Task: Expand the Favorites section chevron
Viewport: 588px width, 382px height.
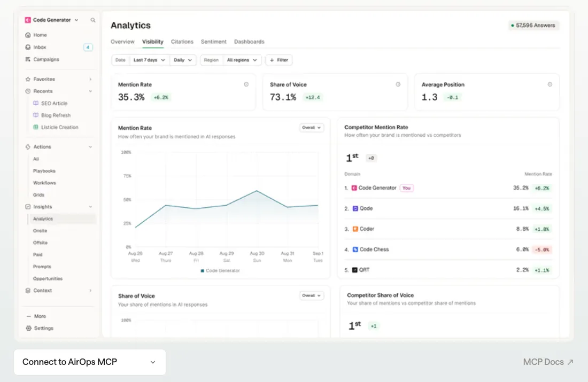Action: coord(90,79)
